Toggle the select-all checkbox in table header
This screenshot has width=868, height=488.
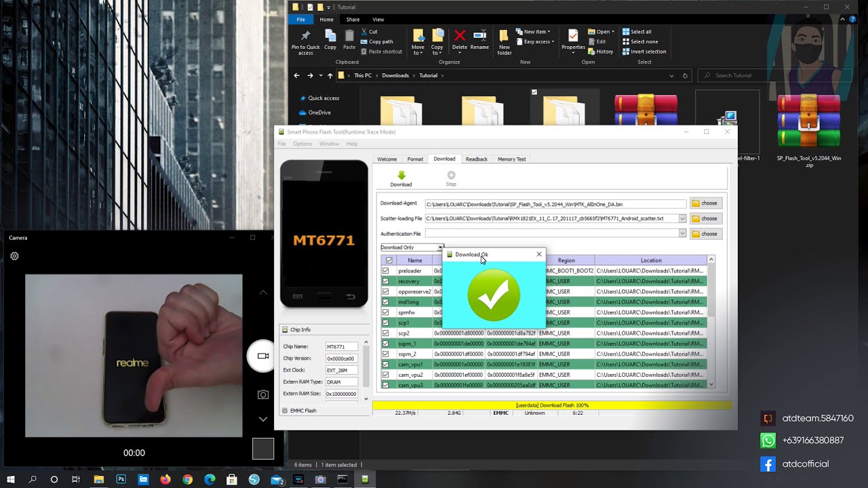tap(389, 260)
